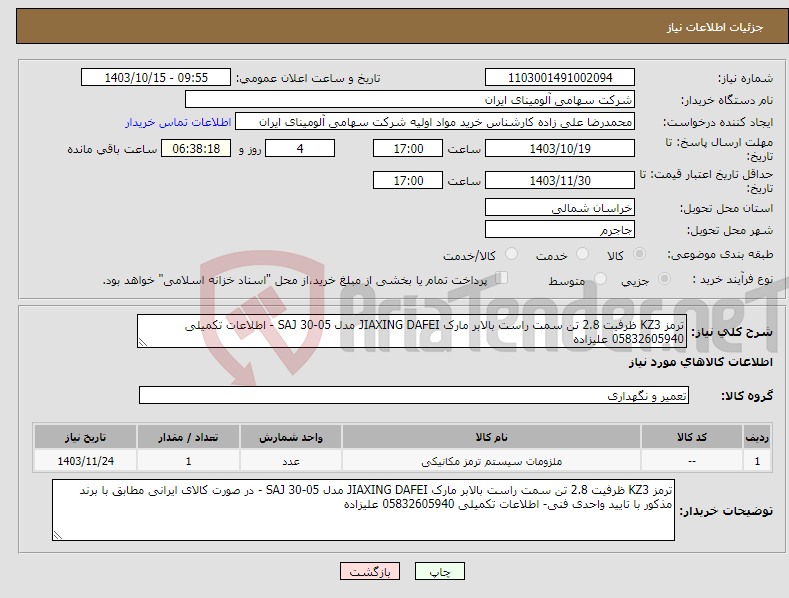Click the تاریخ نیاز column header

tap(86, 437)
